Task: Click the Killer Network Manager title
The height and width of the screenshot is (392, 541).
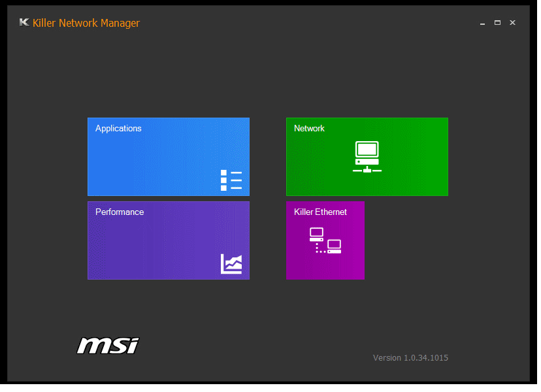Action: (x=86, y=23)
